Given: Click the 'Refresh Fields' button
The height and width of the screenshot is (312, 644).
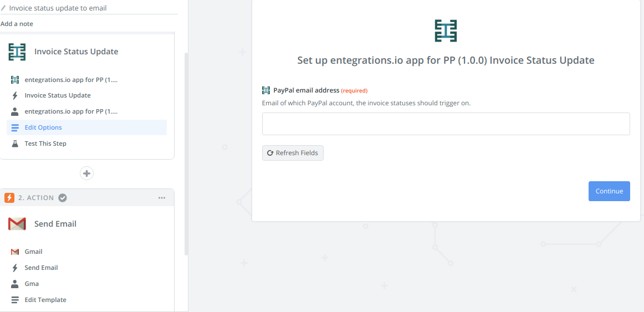Looking at the screenshot, I should [x=293, y=153].
